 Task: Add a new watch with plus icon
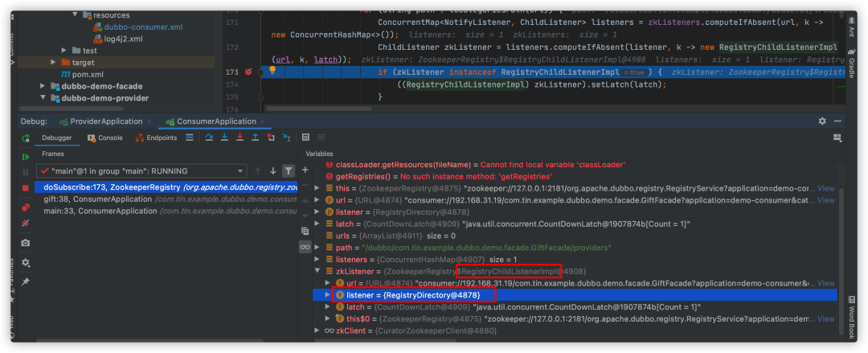click(305, 170)
